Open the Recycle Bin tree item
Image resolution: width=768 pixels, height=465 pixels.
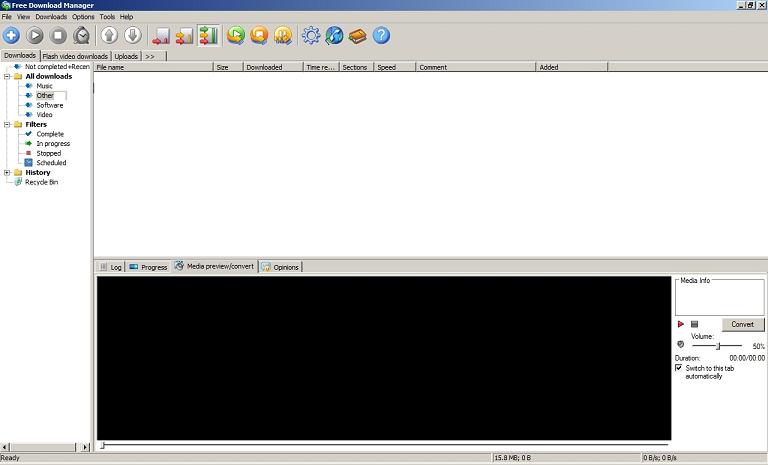coord(42,182)
